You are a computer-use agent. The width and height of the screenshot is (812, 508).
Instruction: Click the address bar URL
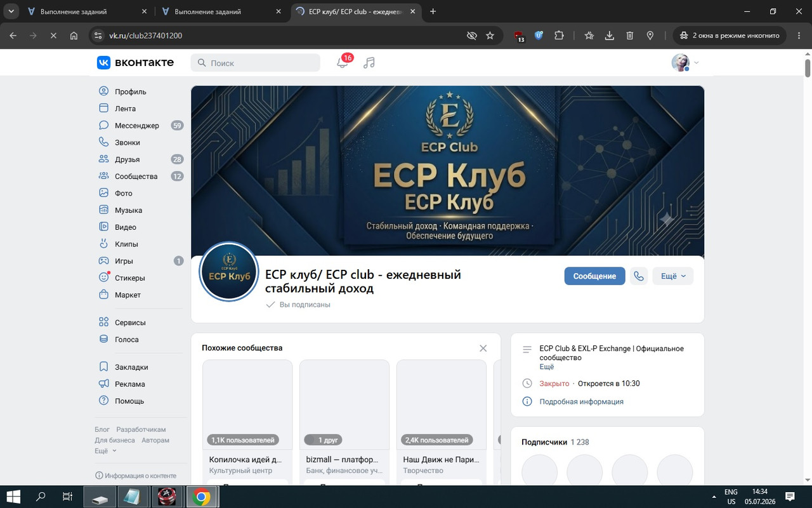pos(146,36)
